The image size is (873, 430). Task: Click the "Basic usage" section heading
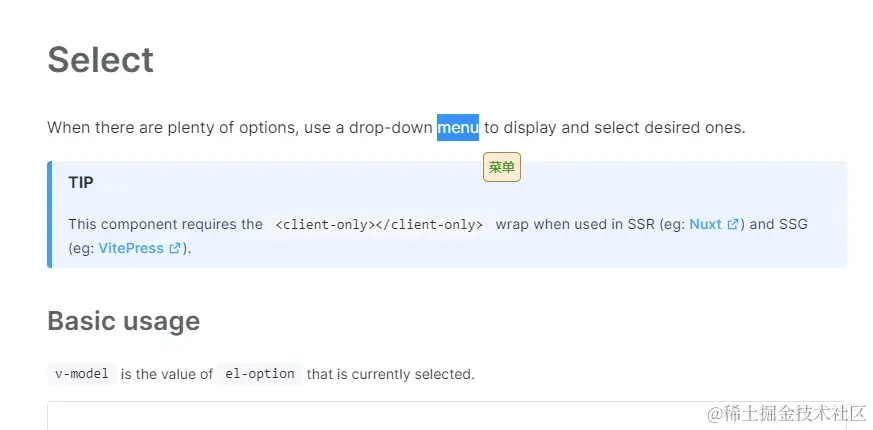123,321
